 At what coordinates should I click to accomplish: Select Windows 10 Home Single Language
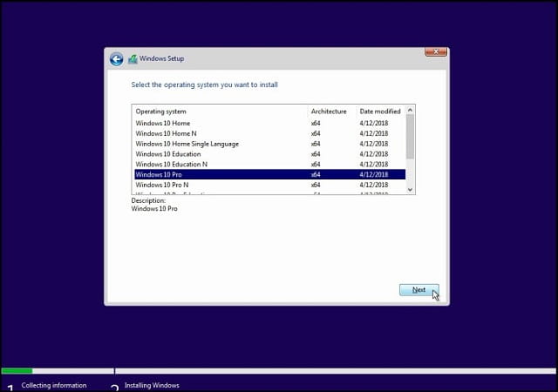click(269, 144)
